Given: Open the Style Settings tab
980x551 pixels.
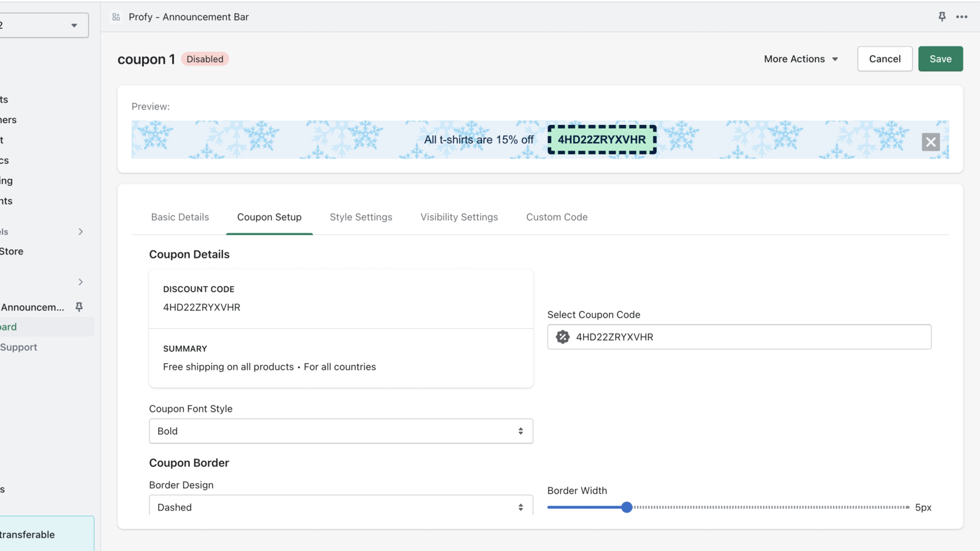Looking at the screenshot, I should pyautogui.click(x=361, y=217).
